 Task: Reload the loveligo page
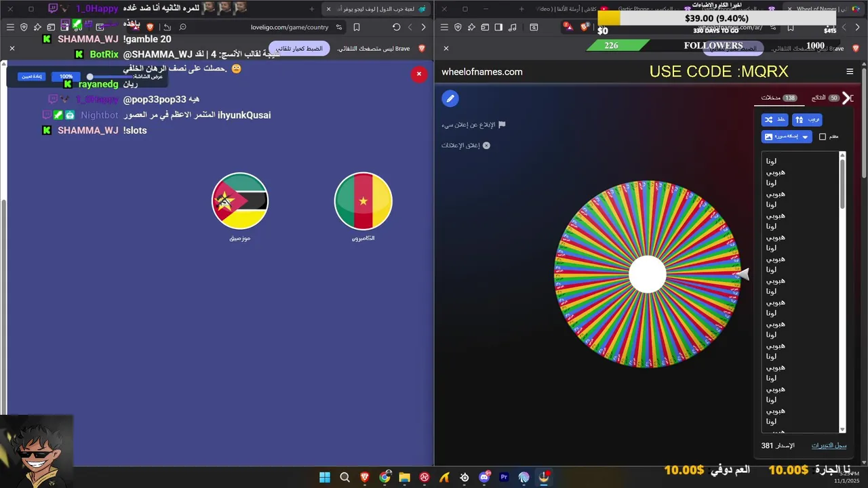[x=397, y=27]
